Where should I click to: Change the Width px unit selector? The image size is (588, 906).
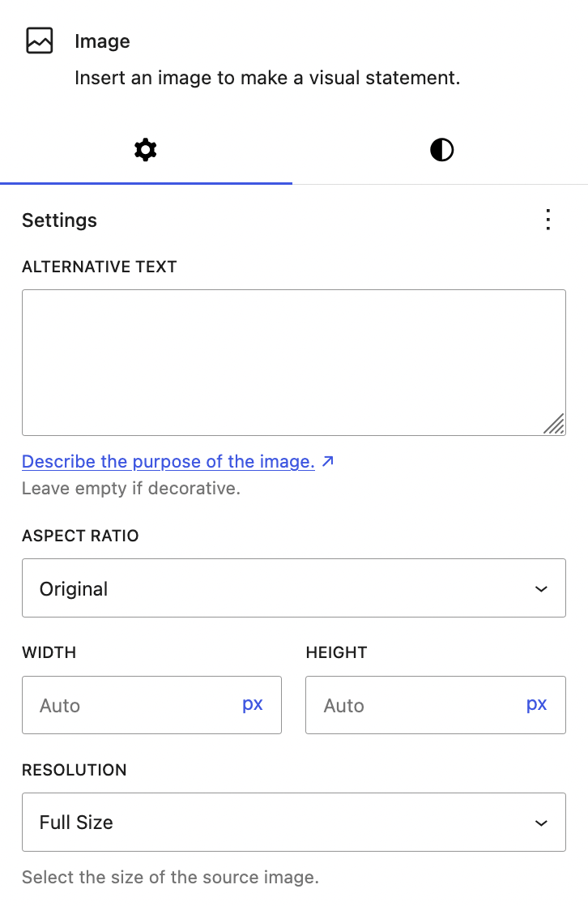pyautogui.click(x=253, y=704)
